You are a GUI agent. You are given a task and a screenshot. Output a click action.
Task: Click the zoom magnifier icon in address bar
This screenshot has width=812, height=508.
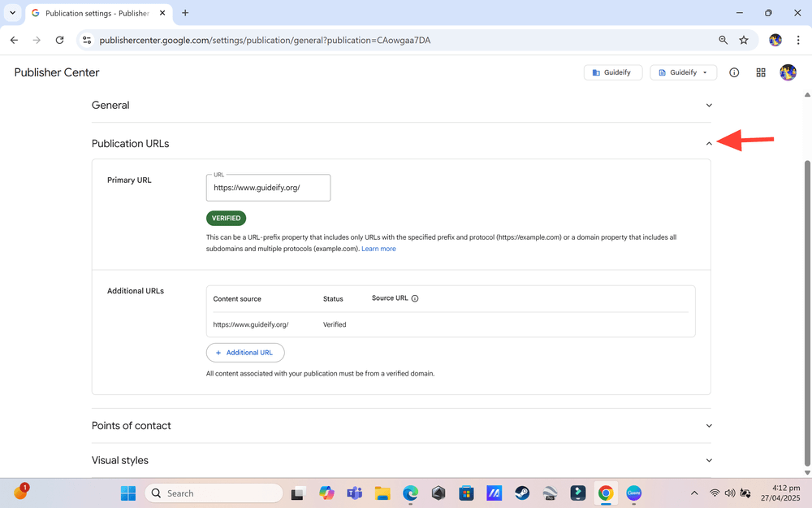723,40
